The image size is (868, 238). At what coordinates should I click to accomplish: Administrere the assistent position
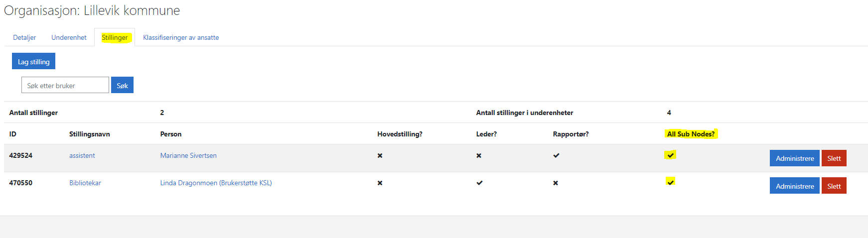(794, 158)
